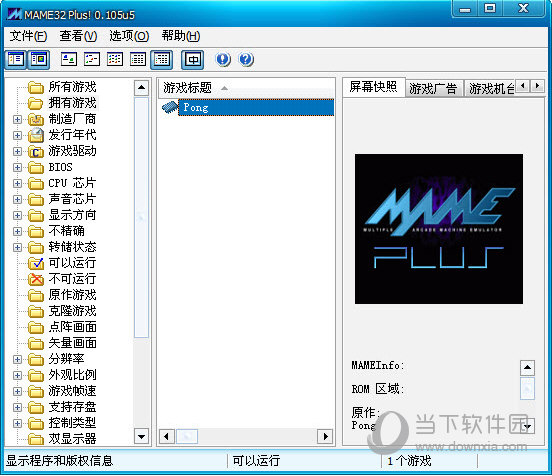Select the 矢量画面 folder
This screenshot has height=476, width=552.
[72, 343]
